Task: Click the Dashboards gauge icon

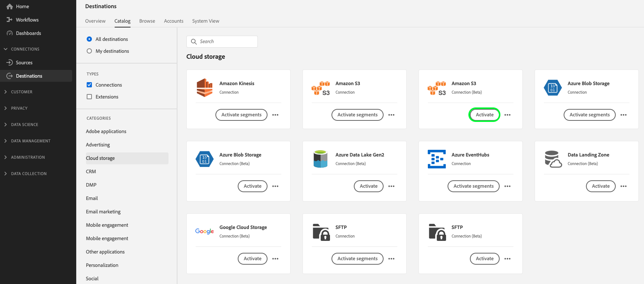Action: [10, 33]
